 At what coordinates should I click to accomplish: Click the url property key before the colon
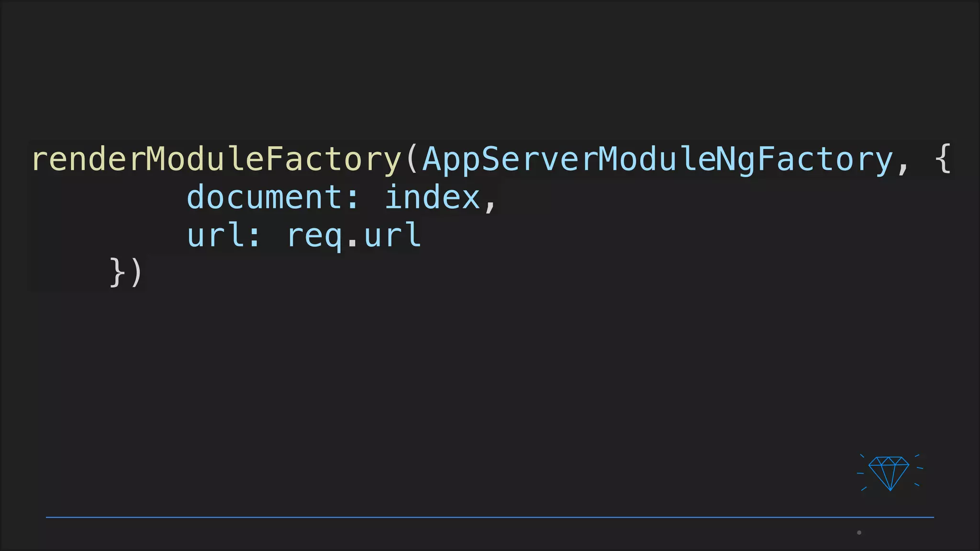point(214,235)
